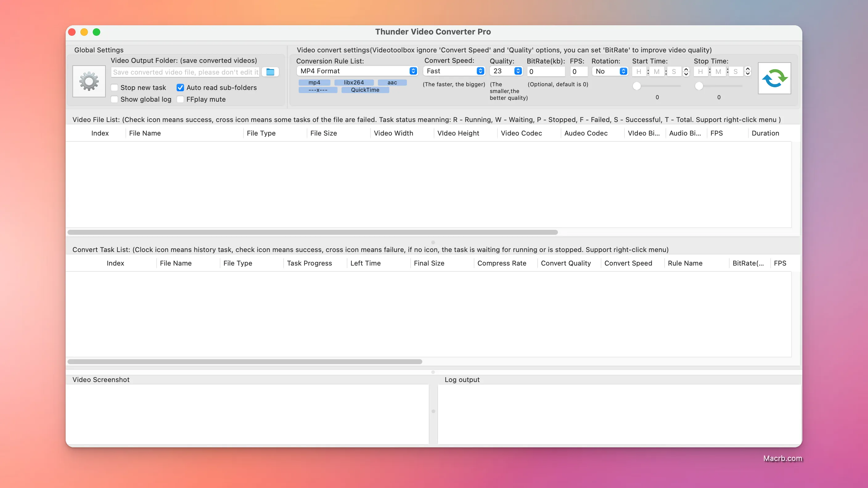Click the refresh/sync conversion icon

coord(774,78)
